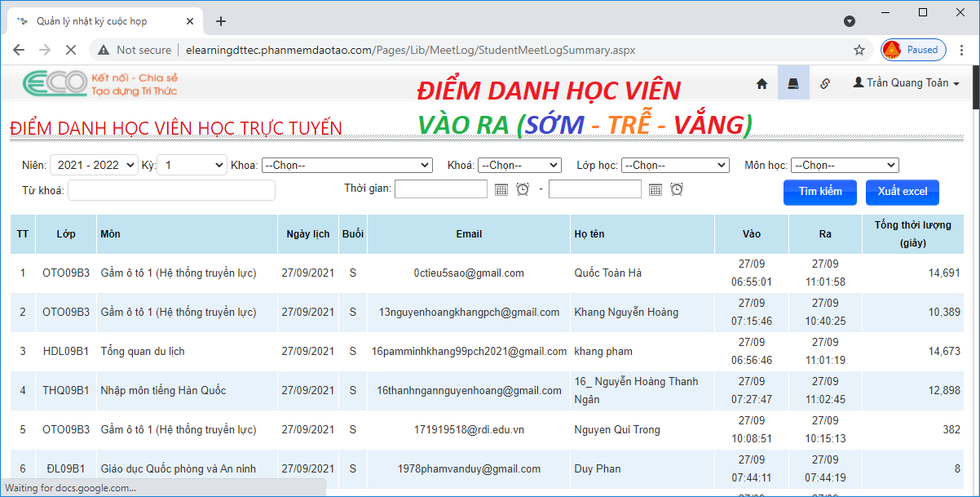980x497 pixels.
Task: Focus the Từ khoá keyword input field
Action: click(171, 190)
